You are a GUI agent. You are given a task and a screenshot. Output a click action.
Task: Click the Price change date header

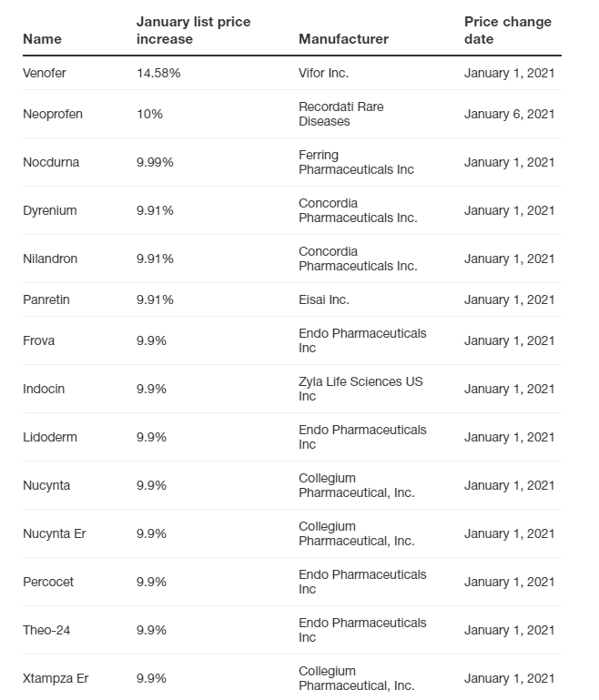[x=505, y=30]
